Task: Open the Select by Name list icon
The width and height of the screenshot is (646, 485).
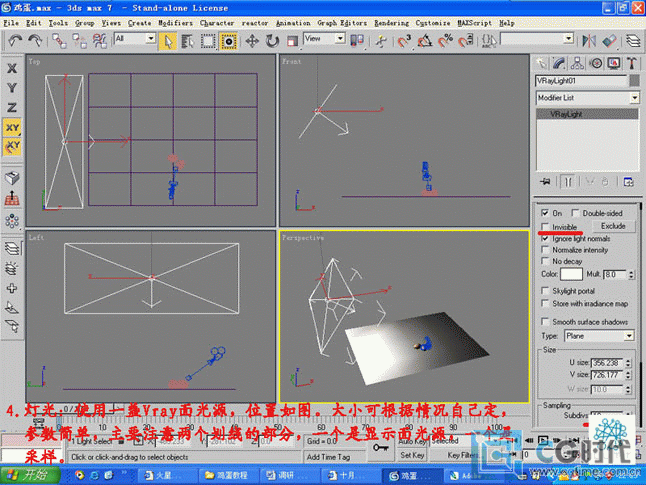Action: coord(187,41)
